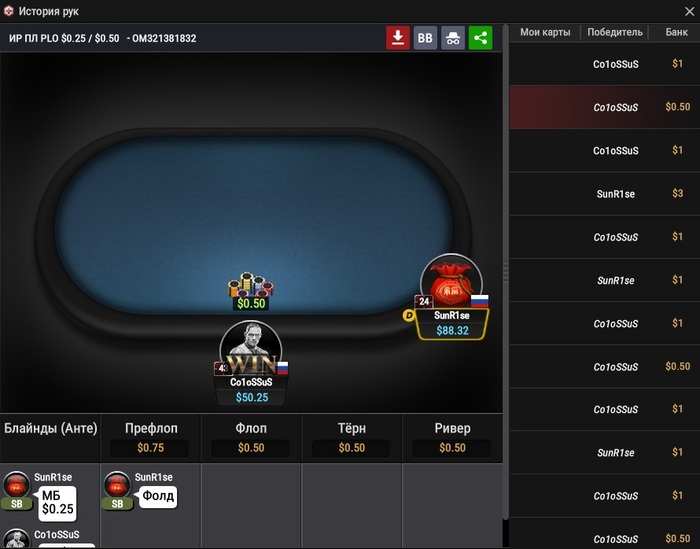Toggle the incognito hat-and-glasses icon

coord(453,38)
